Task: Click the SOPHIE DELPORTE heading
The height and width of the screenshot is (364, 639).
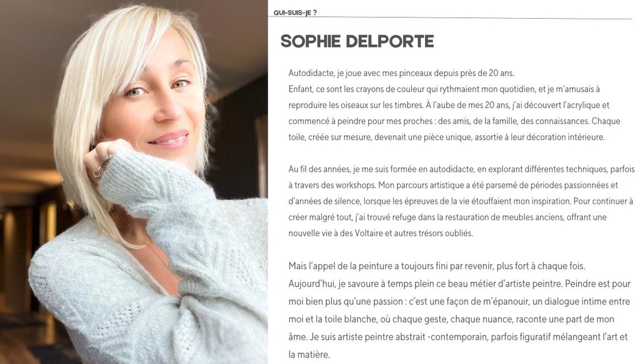Action: coord(358,41)
